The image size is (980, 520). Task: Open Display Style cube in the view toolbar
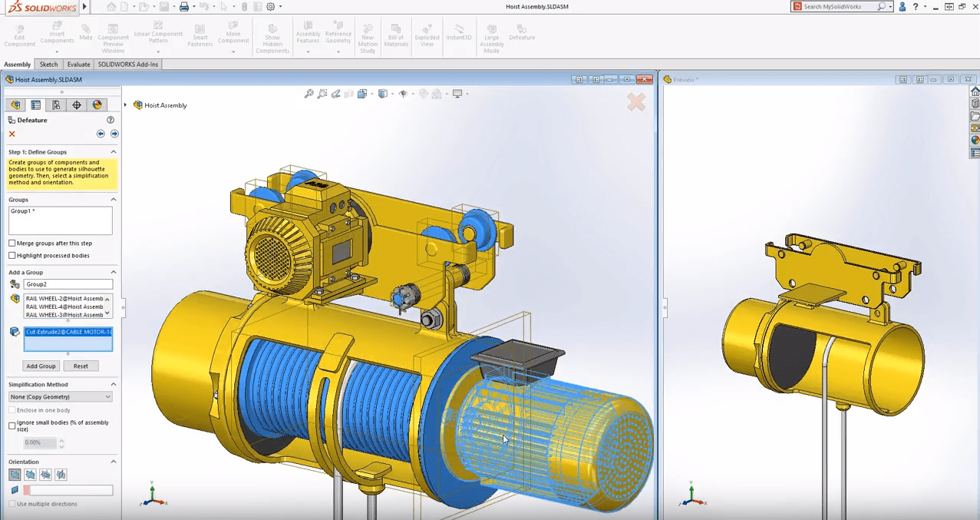tap(382, 94)
